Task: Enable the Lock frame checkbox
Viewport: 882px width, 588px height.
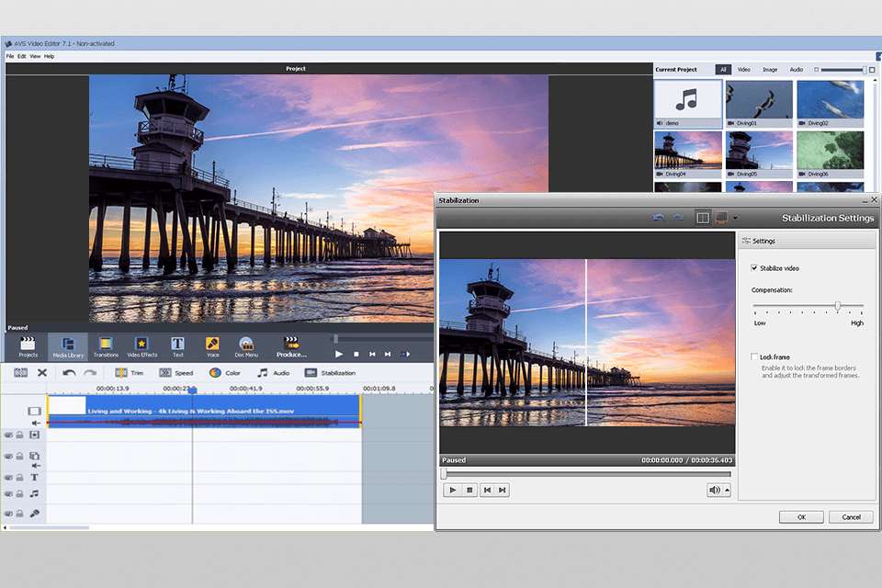Action: pyautogui.click(x=754, y=356)
